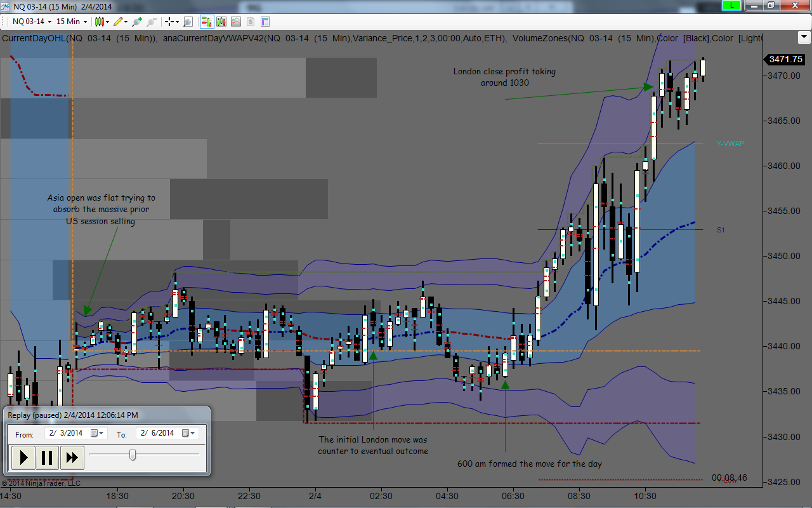This screenshot has width=812, height=508.
Task: Click the green L link button
Action: (x=732, y=5)
